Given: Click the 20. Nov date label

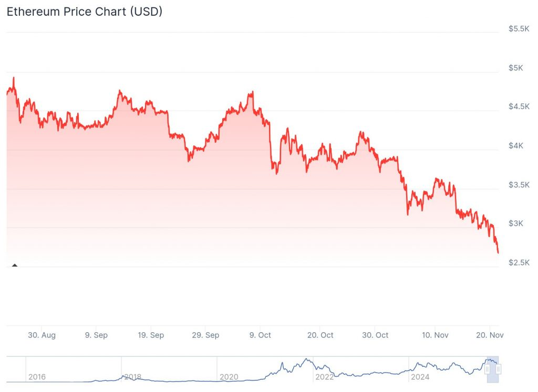Looking at the screenshot, I should (489, 335).
